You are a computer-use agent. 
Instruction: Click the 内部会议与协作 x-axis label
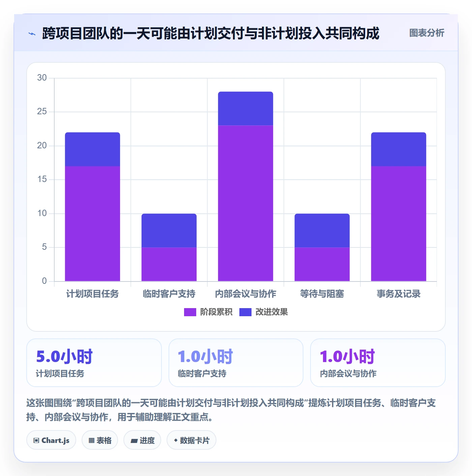click(245, 294)
